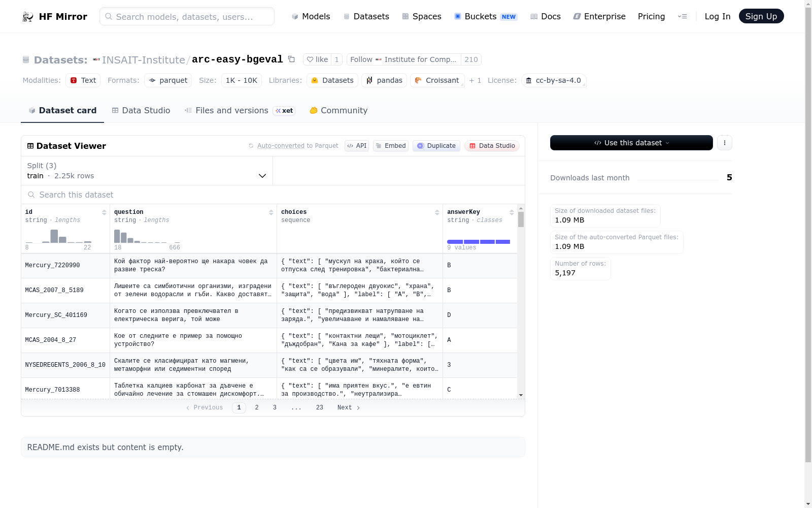Open the Files and versions tab
This screenshot has height=508, width=812.
tap(240, 110)
